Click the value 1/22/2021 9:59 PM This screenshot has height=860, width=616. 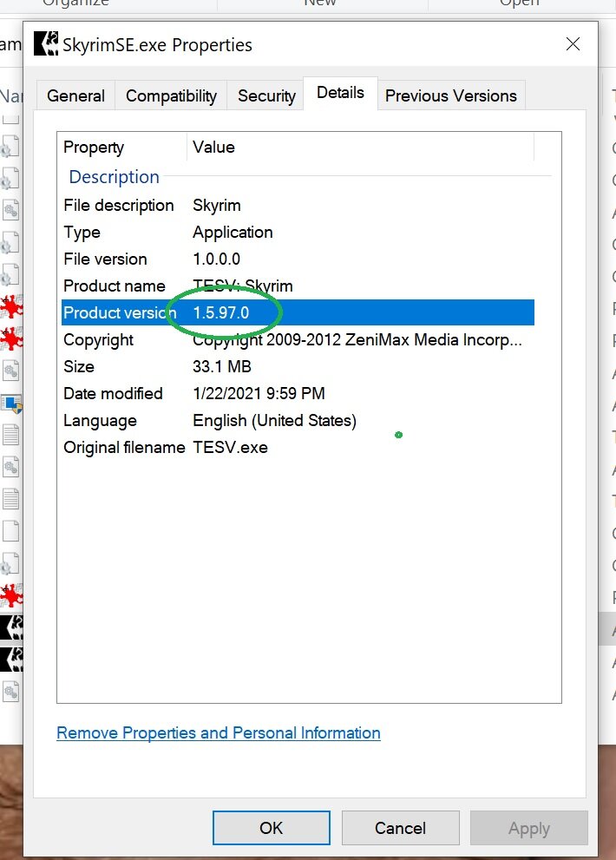259,393
